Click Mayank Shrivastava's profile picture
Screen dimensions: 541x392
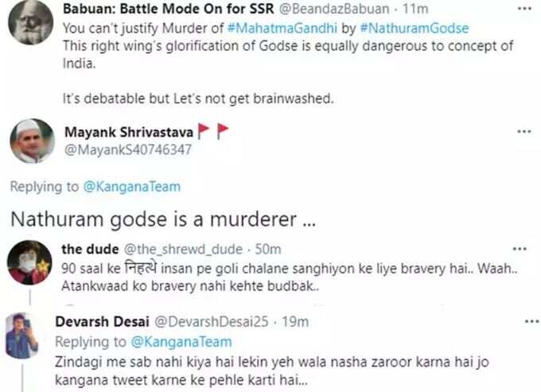pyautogui.click(x=33, y=141)
